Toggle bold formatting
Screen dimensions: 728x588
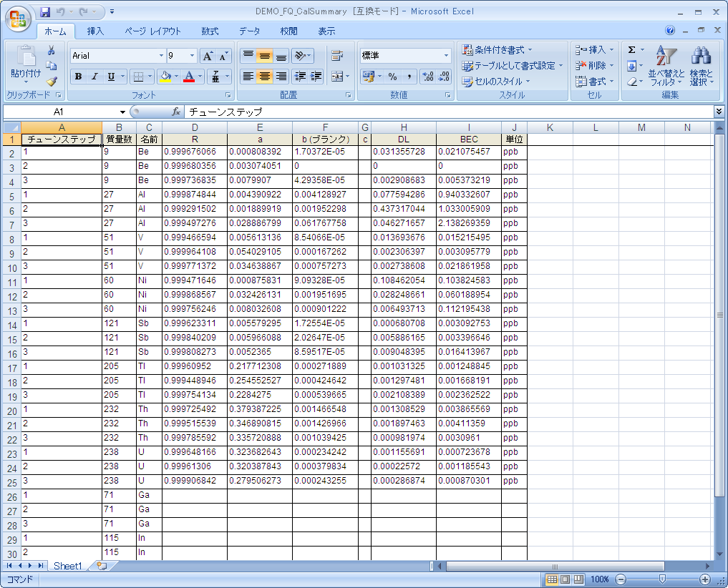[x=79, y=76]
